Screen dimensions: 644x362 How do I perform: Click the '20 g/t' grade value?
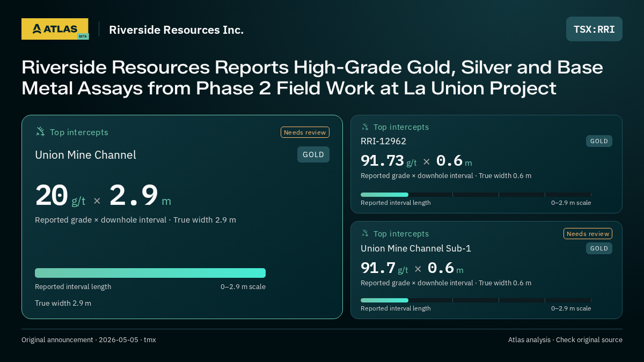pos(60,196)
